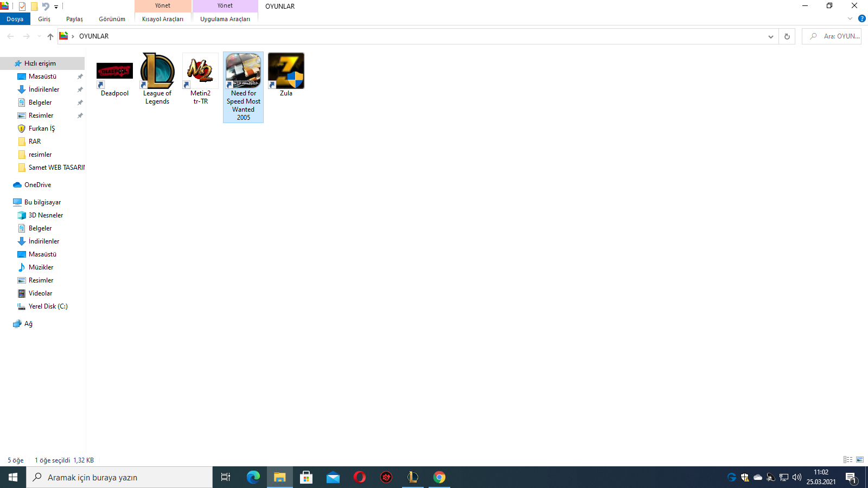The width and height of the screenshot is (868, 488).
Task: Open the recent locations dropdown
Action: pyautogui.click(x=39, y=36)
